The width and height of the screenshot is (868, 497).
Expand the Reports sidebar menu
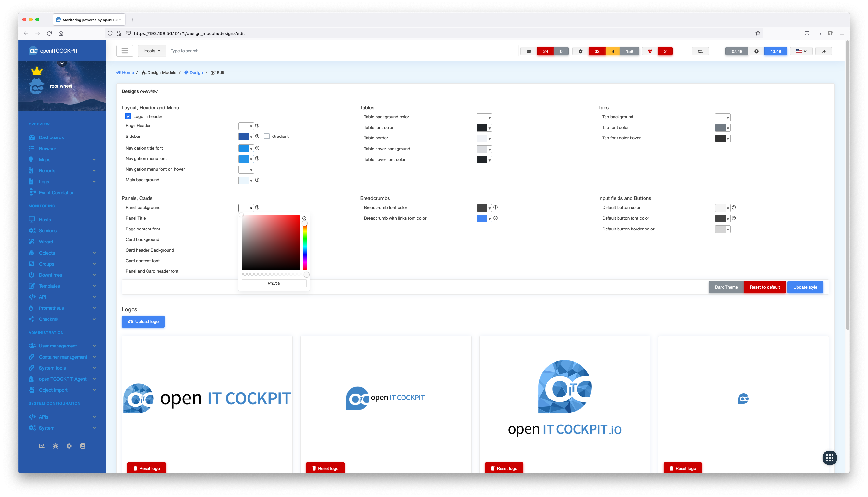(62, 170)
